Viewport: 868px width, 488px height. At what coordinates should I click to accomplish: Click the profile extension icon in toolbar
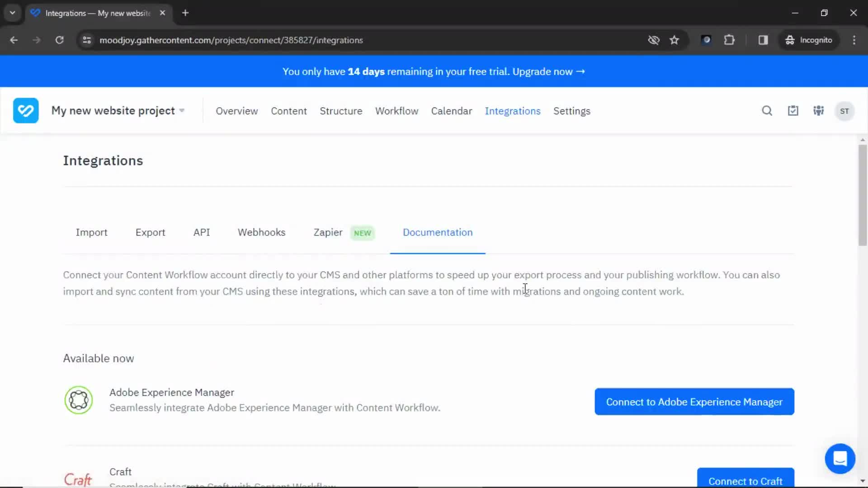click(x=706, y=40)
